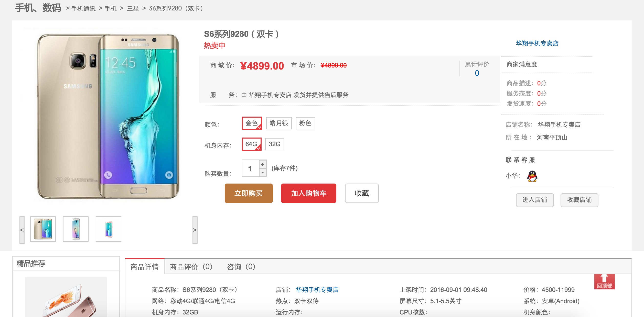The width and height of the screenshot is (644, 317).
Task: Click the 商品描述 0分 rating
Action: (527, 83)
